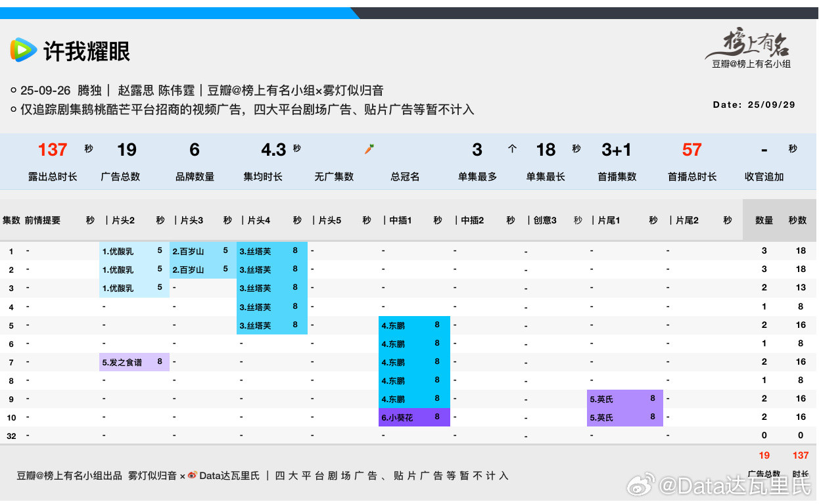Click the violet 6.小葵花 cell

(414, 417)
